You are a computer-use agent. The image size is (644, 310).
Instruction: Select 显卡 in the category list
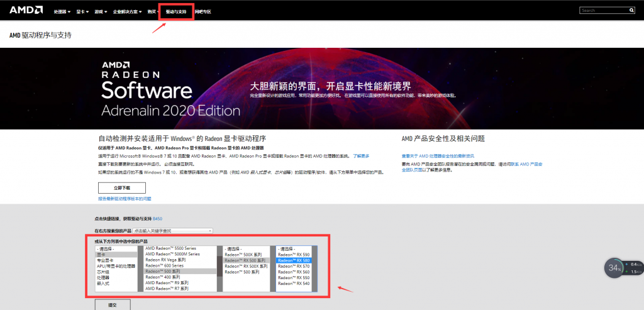tap(116, 255)
